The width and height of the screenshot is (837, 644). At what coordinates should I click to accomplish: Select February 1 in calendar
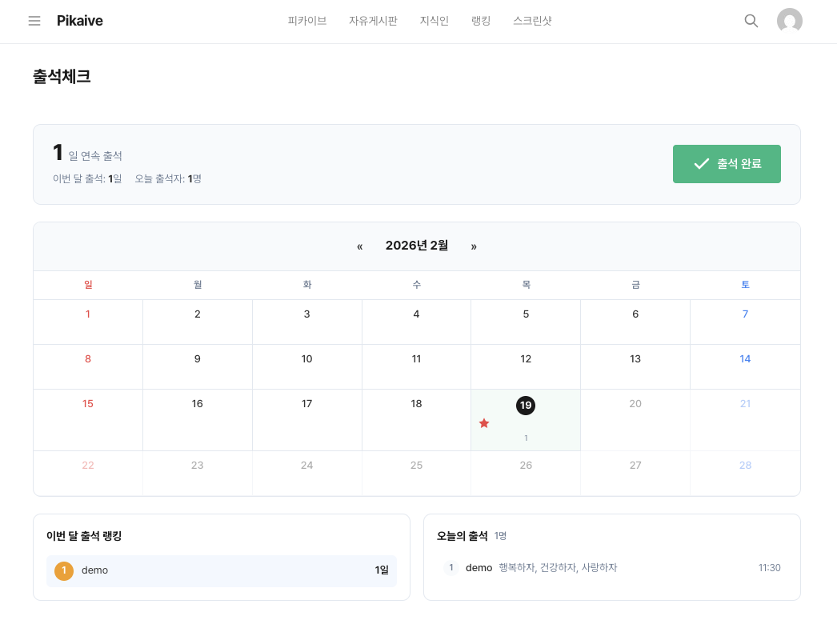pyautogui.click(x=88, y=314)
